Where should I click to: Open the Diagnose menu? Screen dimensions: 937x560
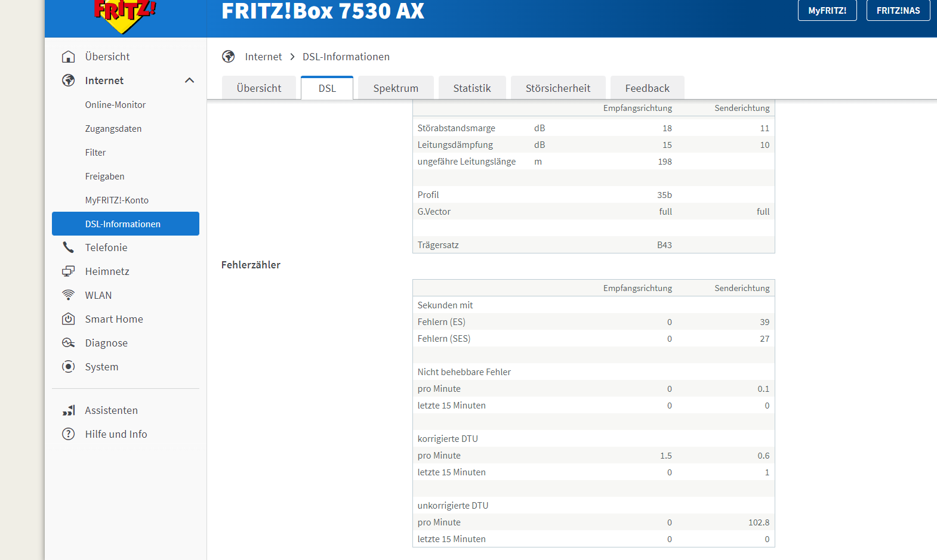tap(106, 343)
